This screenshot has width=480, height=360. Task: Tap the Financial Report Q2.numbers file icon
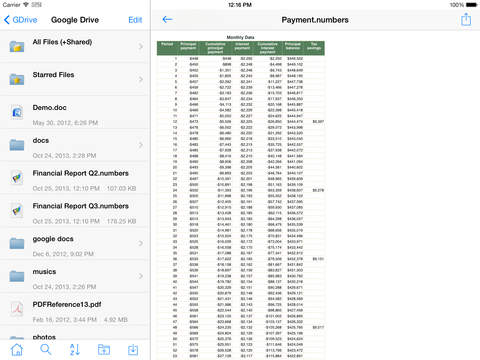coord(17,178)
